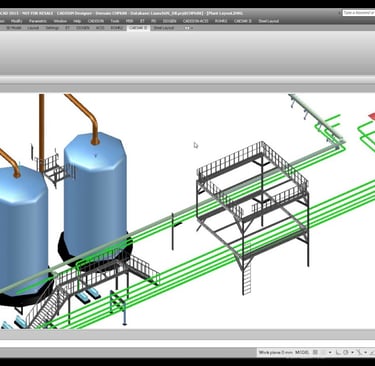Viewport: 375px width, 366px height.
Task: Open the Modify menu
Action: [17, 21]
